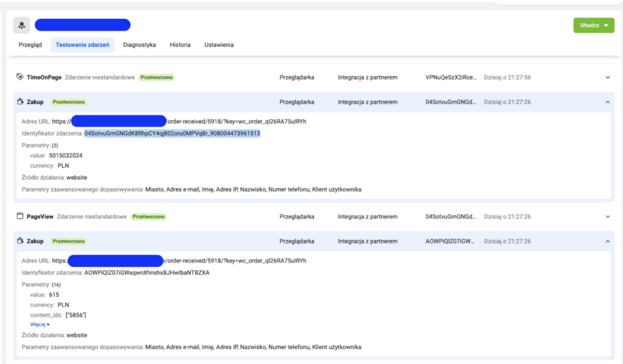The width and height of the screenshot is (623, 364).
Task: Open the green Utwórz dropdown button
Action: [x=593, y=26]
